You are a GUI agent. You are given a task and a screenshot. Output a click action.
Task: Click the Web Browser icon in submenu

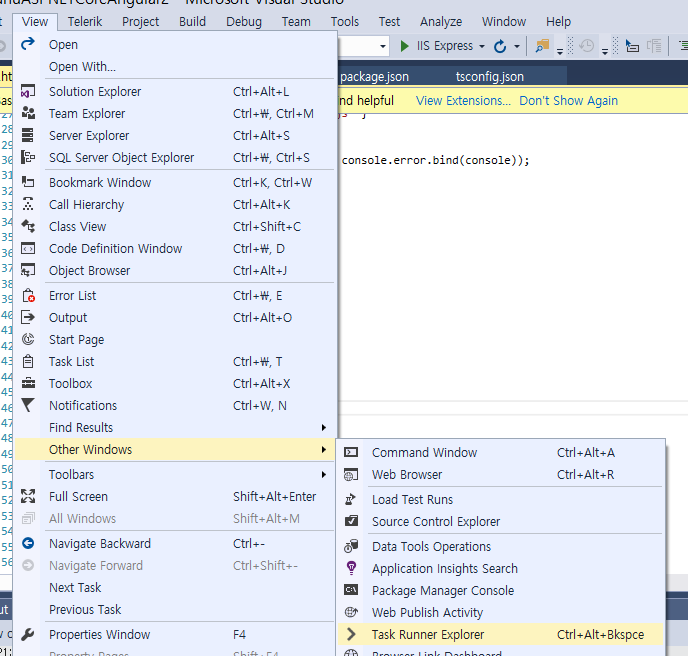351,474
